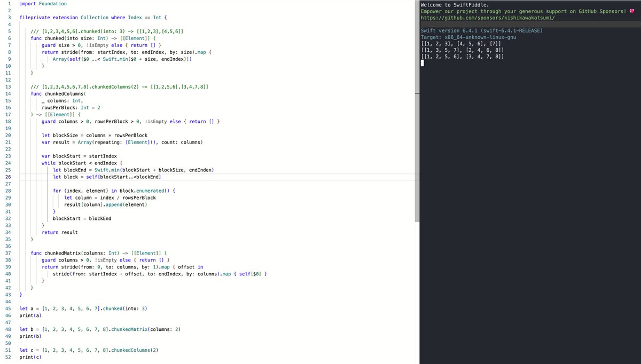This screenshot has height=364, width=641.
Task: Click the editor's vertical scrollbar thumb
Action: click(416, 110)
